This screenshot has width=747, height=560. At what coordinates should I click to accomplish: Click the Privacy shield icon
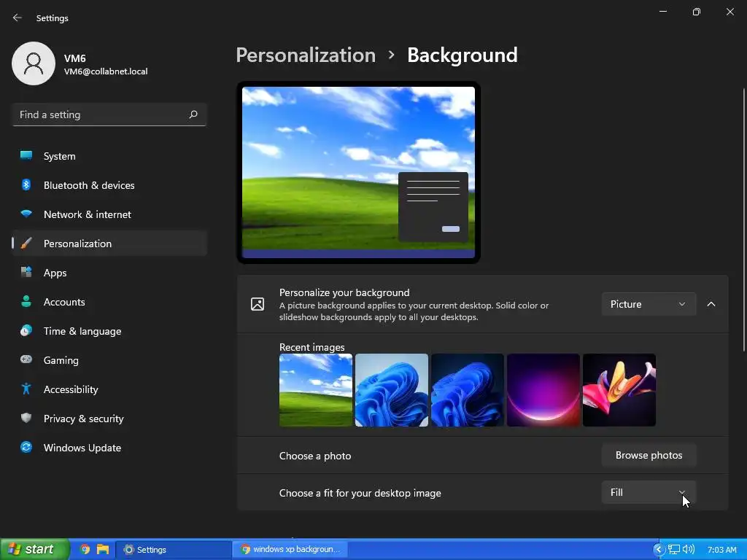tap(26, 418)
